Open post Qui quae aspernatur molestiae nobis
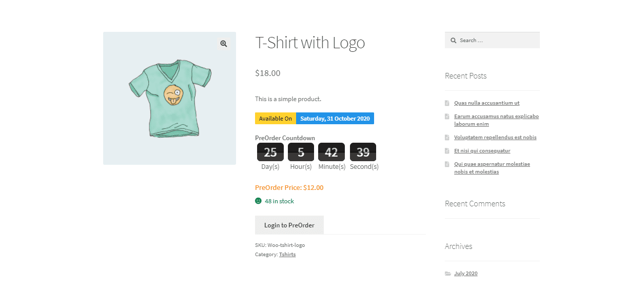The height and width of the screenshot is (289, 644). coord(492,168)
